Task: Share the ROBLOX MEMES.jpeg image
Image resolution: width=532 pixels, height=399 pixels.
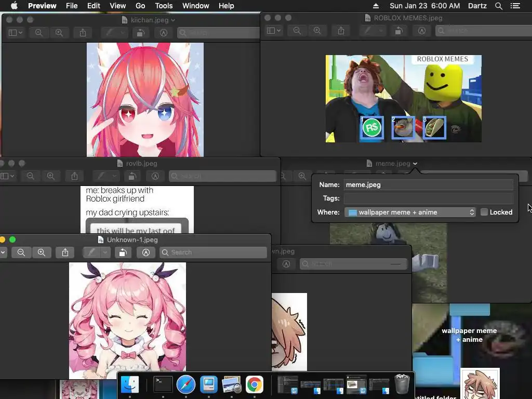Action: pos(341,31)
